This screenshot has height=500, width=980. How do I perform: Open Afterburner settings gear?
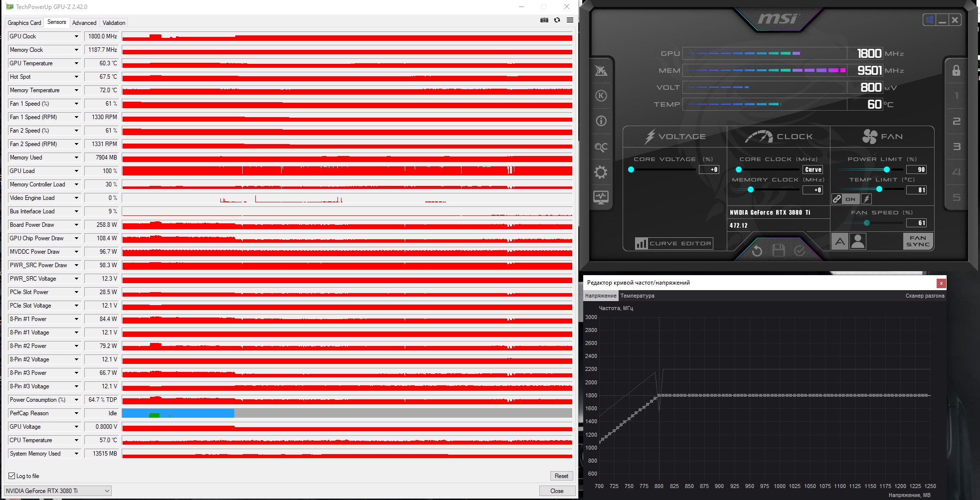click(601, 172)
